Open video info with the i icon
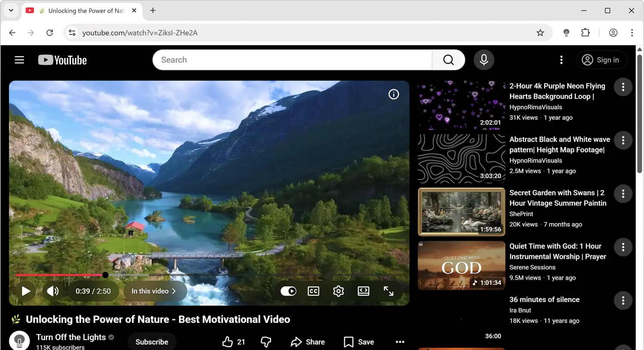644x350 pixels. 394,94
